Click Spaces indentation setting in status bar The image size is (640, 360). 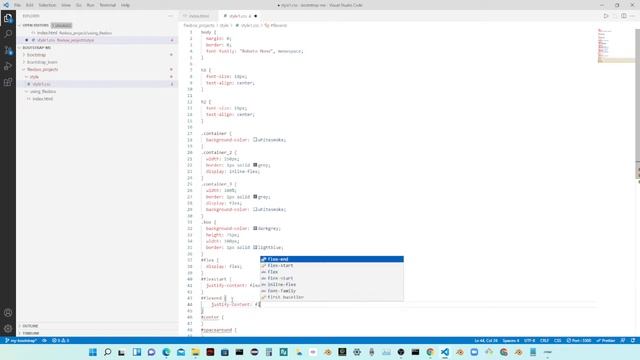point(511,340)
